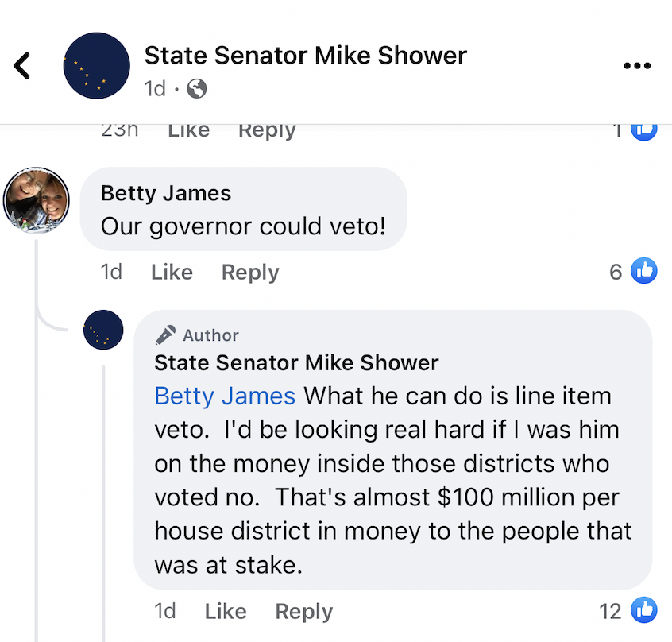This screenshot has height=642, width=672.
Task: Reply to Betty James's comment
Action: [250, 273]
